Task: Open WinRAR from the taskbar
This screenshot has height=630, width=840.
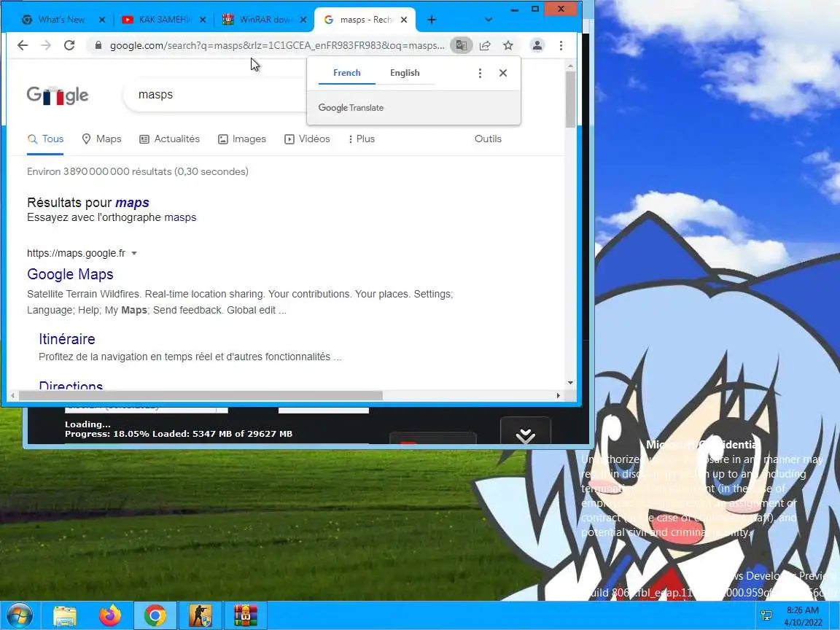Action: [245, 615]
